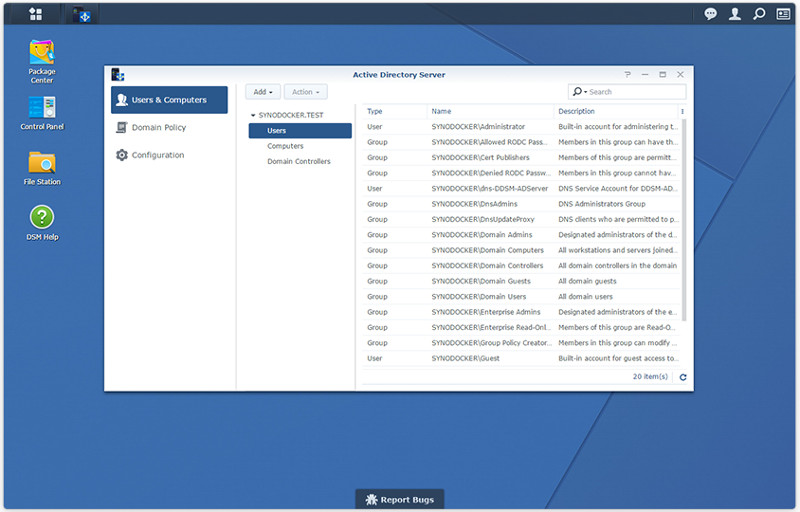Select the Group Policy Creator... row
Viewport: 800px width, 512px height.
click(x=521, y=343)
